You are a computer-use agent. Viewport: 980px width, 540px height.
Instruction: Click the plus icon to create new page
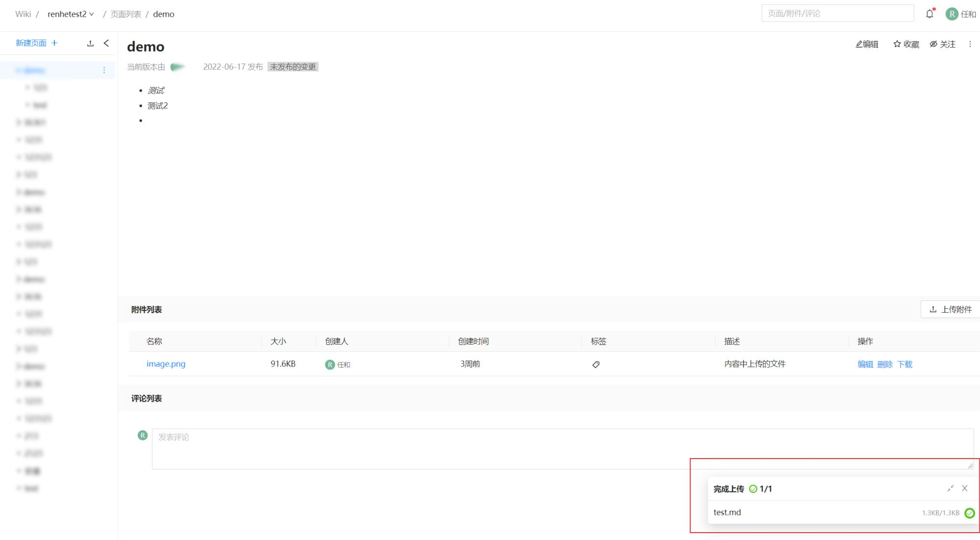(54, 43)
